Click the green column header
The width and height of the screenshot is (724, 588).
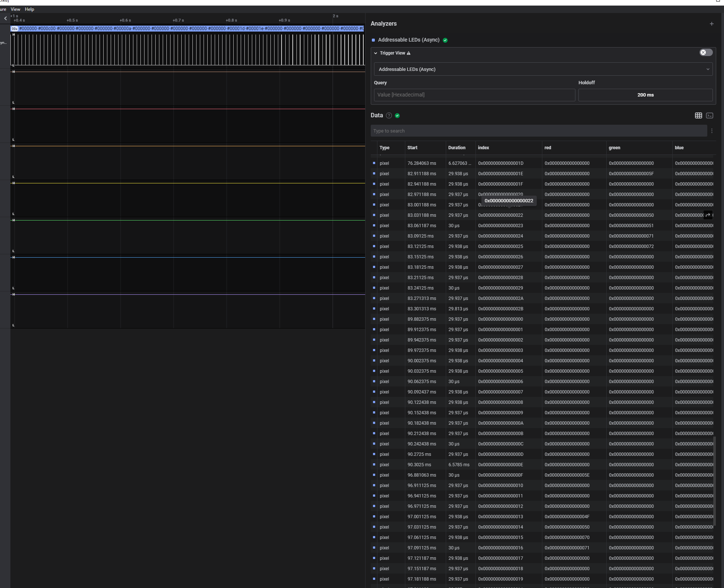point(614,148)
